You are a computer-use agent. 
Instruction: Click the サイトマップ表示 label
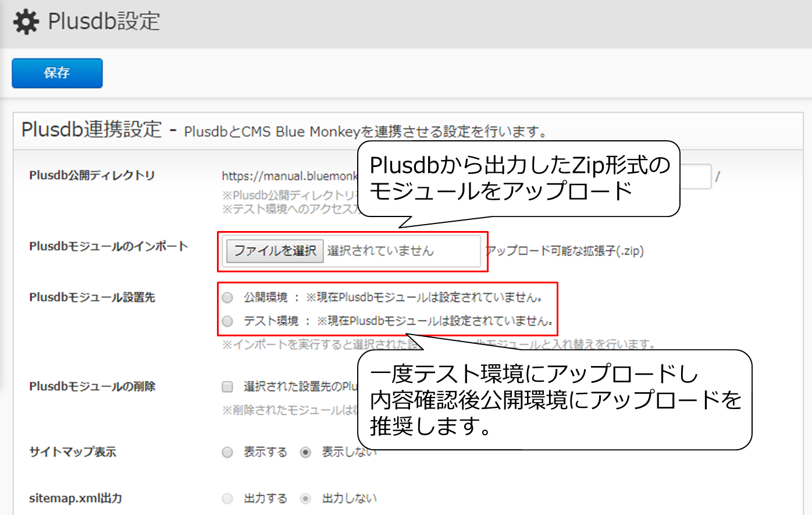point(73,452)
